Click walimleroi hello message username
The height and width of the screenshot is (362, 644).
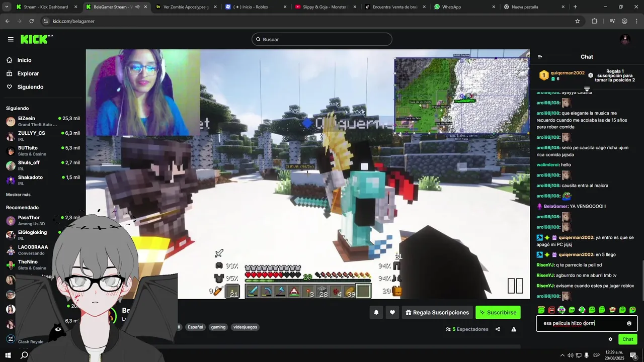coord(547,165)
